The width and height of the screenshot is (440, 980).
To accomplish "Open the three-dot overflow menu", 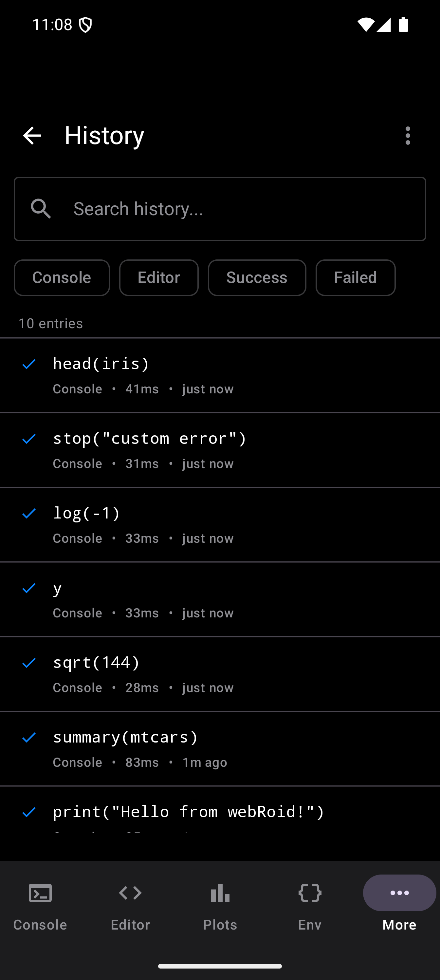I will point(408,136).
